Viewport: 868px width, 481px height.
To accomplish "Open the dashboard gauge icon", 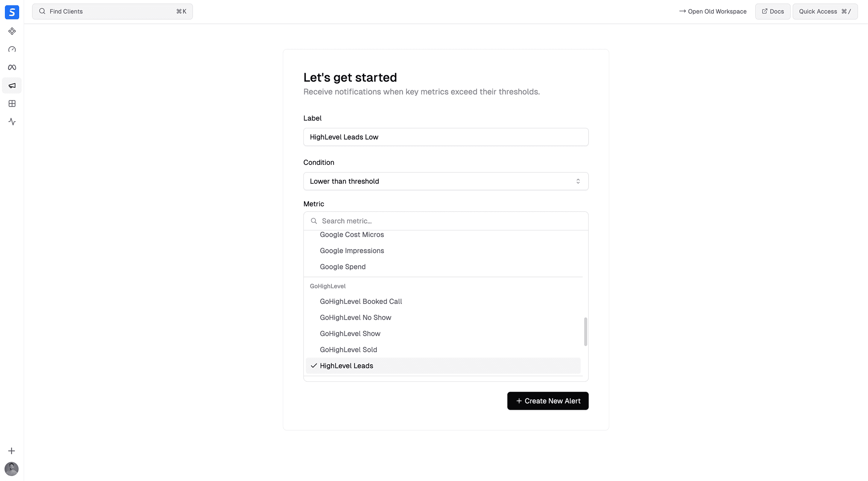I will click(x=12, y=49).
